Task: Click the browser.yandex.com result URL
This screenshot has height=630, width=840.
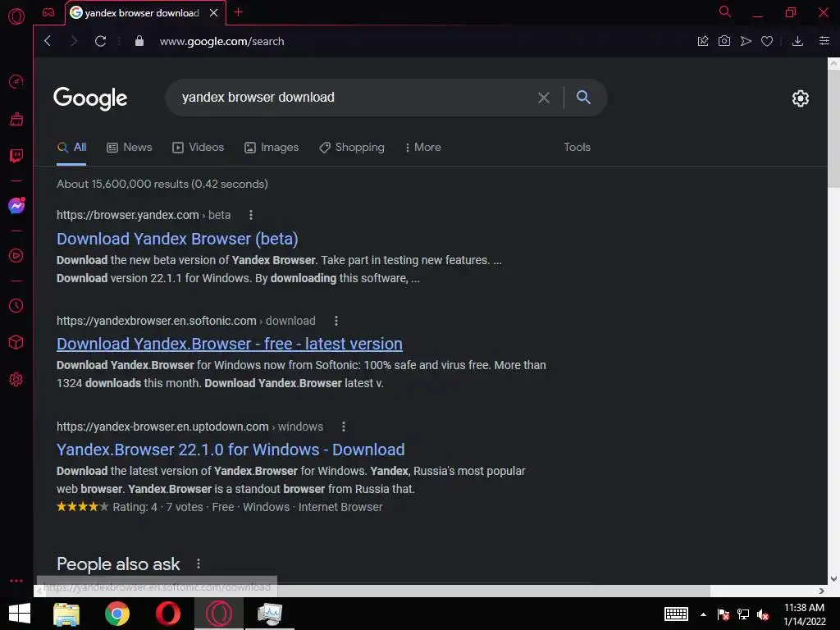Action: (144, 215)
